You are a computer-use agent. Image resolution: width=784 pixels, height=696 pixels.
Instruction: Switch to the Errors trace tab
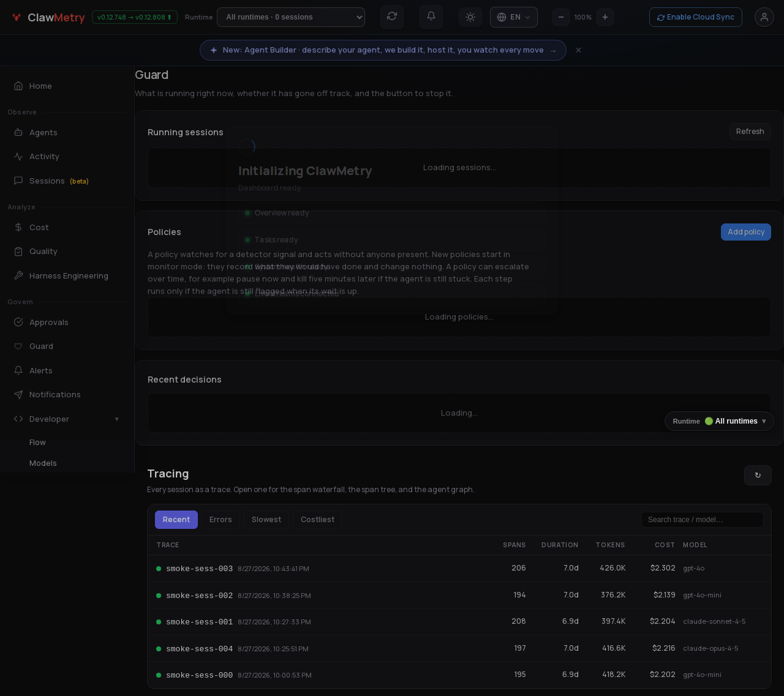coord(221,520)
